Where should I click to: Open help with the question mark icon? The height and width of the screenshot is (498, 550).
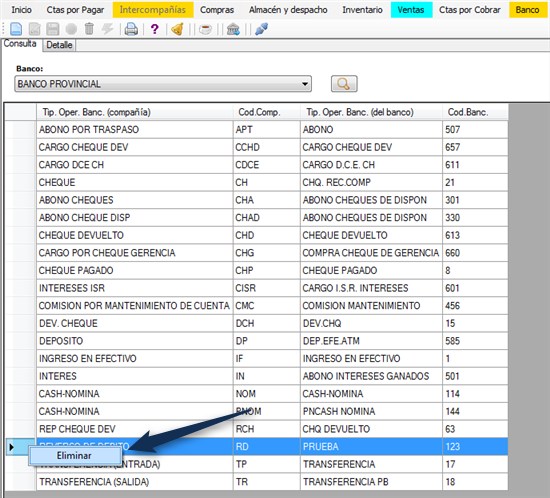[x=154, y=29]
